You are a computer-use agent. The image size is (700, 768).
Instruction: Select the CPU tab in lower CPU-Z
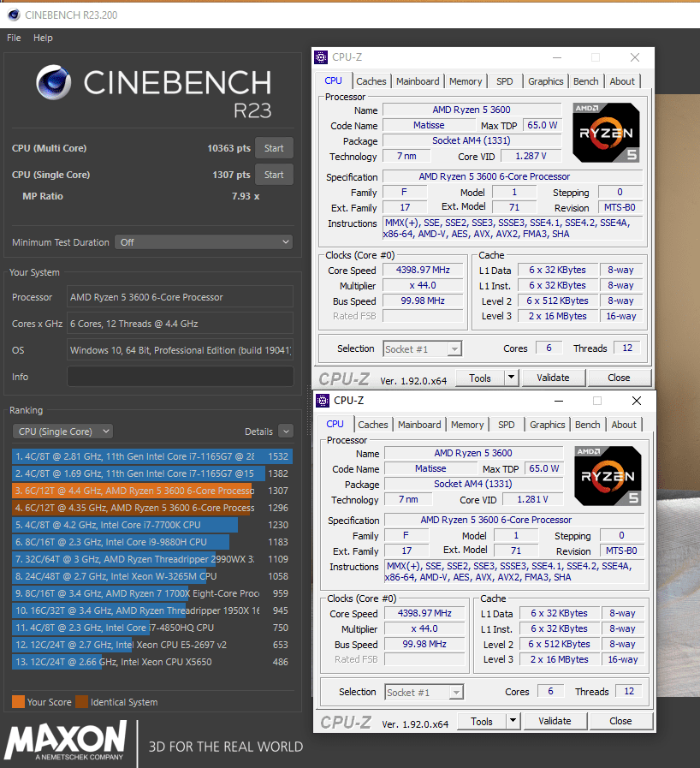coord(335,424)
